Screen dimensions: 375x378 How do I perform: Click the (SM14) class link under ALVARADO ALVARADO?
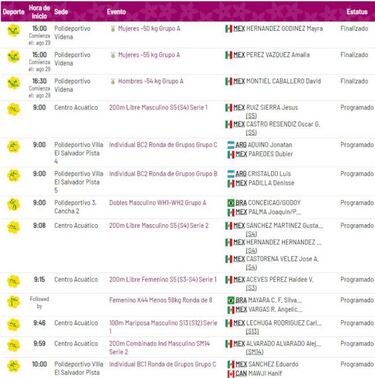point(255,352)
